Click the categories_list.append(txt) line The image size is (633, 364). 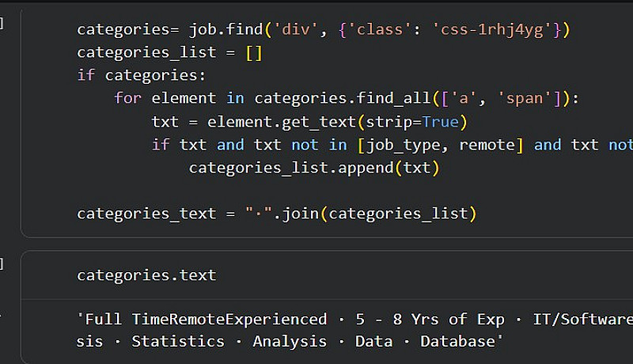(313, 168)
